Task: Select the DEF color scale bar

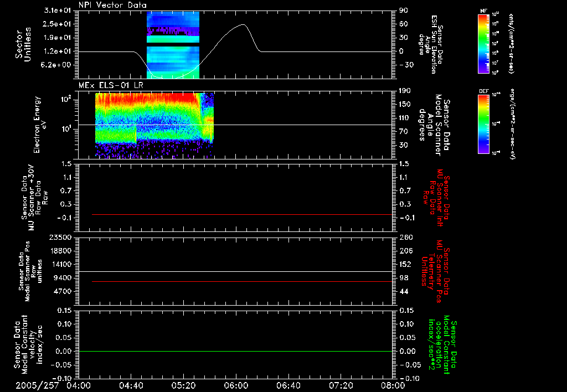Action: tap(483, 124)
